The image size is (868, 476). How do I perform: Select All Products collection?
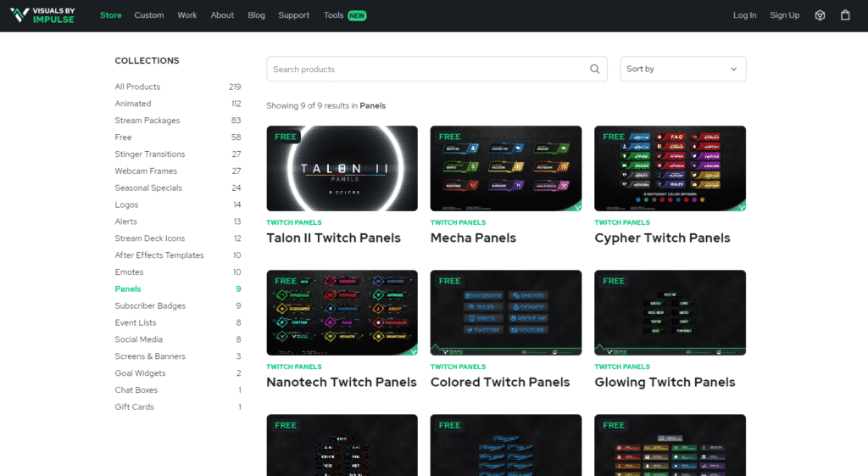tap(137, 87)
